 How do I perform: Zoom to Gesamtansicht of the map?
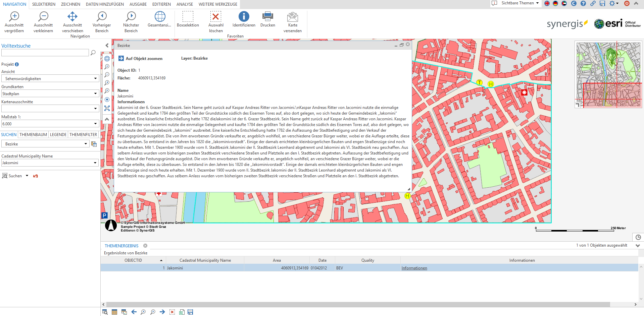(x=159, y=20)
